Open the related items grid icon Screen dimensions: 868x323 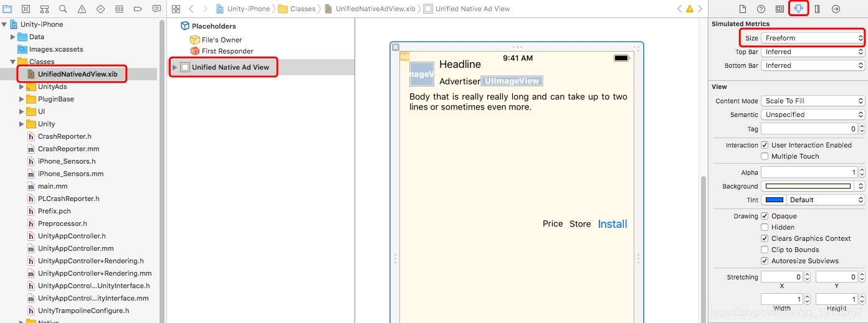point(176,9)
